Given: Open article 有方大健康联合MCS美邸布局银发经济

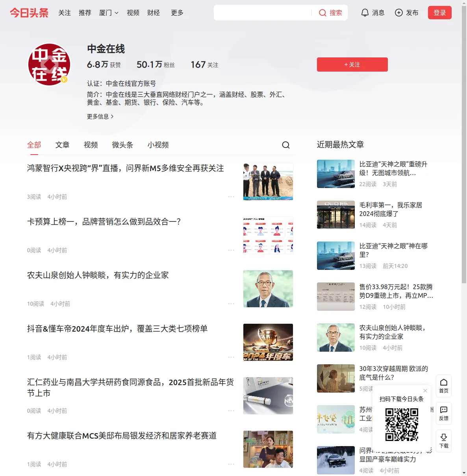Looking at the screenshot, I should pos(122,436).
